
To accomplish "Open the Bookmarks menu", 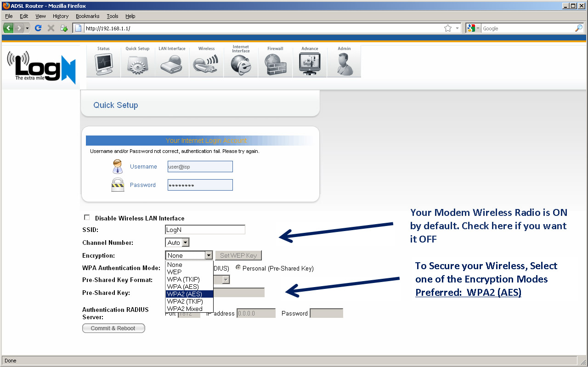I will [x=87, y=16].
